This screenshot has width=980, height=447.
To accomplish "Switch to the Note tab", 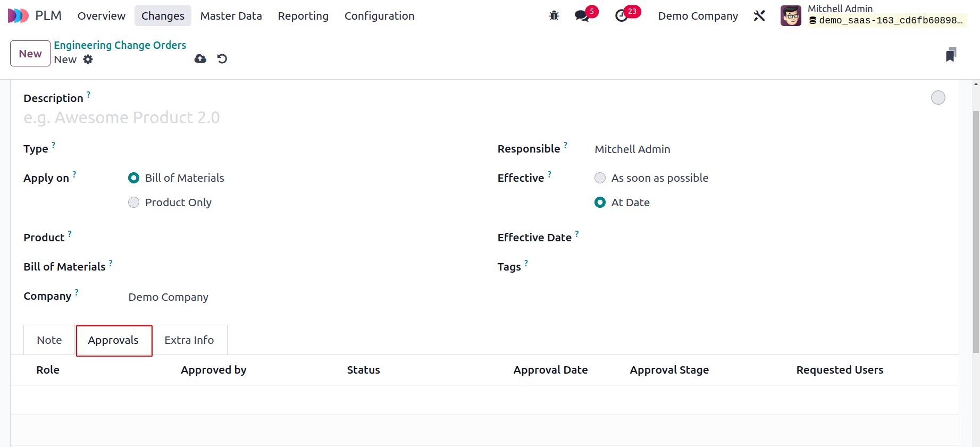I will (49, 340).
